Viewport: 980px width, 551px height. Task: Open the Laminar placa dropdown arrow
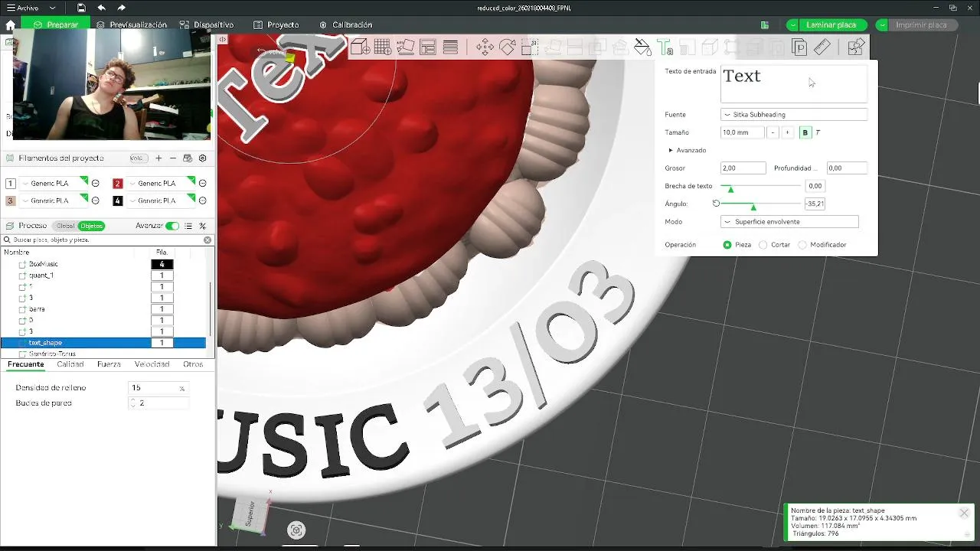point(792,25)
